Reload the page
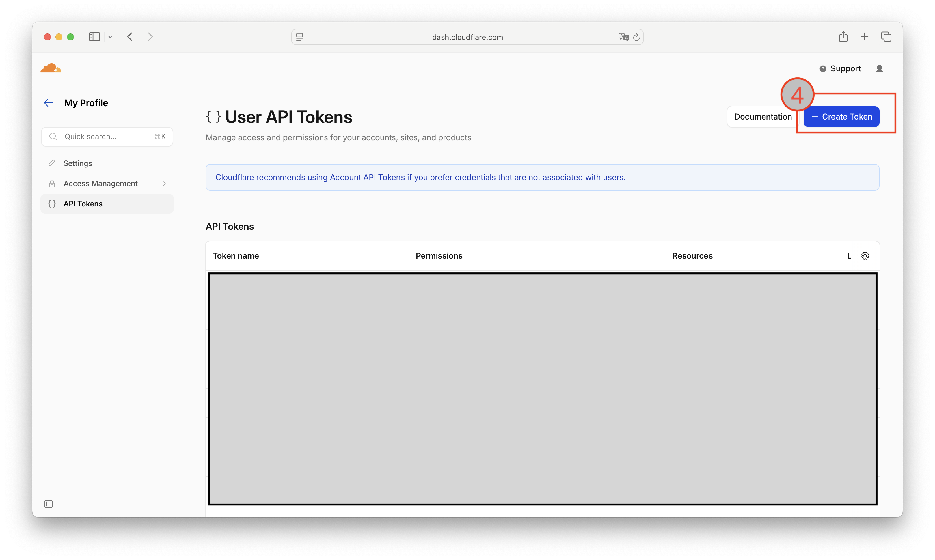Screen dimensions: 935x560 click(x=636, y=37)
